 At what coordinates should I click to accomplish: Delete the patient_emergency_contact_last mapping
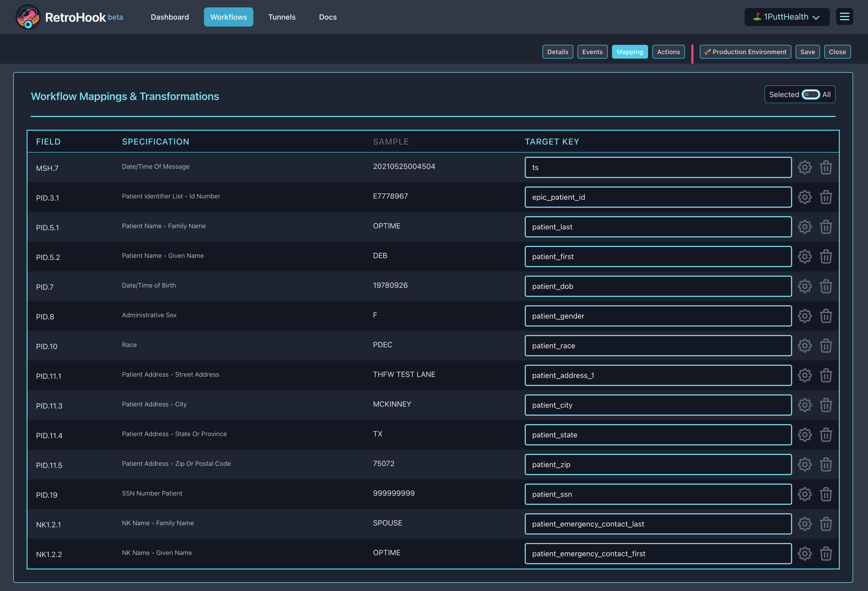826,524
